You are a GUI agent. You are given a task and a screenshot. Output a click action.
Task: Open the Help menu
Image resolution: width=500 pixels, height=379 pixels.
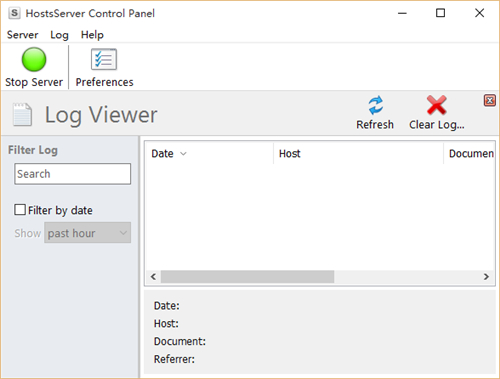92,35
